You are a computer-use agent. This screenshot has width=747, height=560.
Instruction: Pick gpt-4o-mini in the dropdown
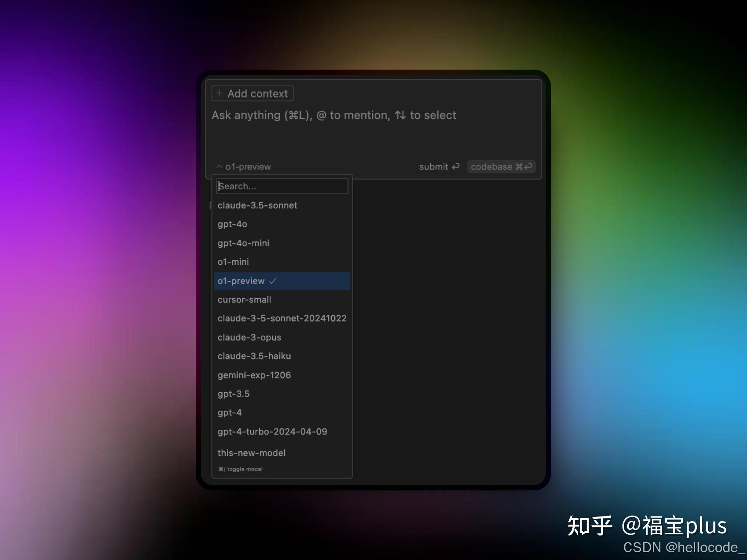243,243
